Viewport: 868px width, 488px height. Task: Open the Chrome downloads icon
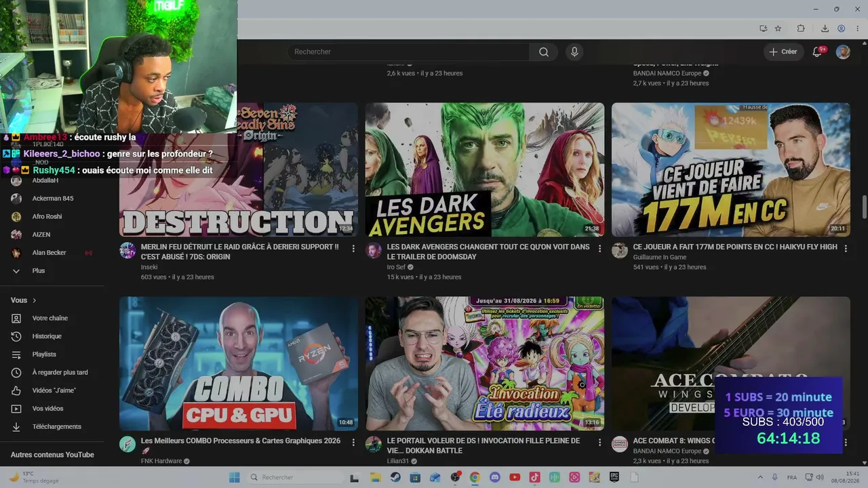tap(825, 28)
